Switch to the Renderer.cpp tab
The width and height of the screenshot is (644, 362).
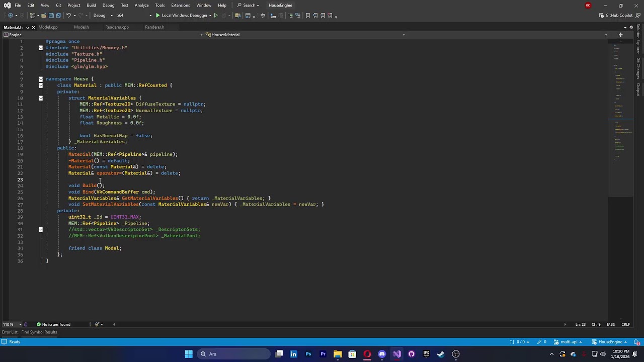117,27
